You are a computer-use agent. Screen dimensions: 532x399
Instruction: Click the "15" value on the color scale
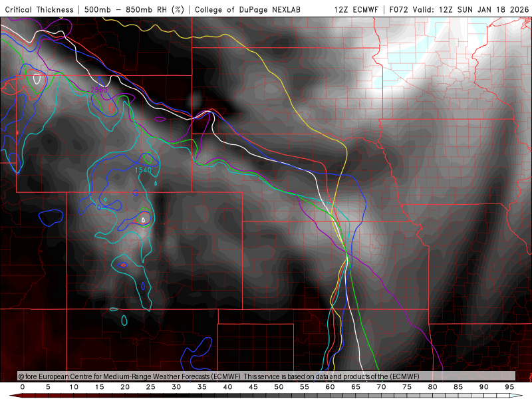point(99,387)
